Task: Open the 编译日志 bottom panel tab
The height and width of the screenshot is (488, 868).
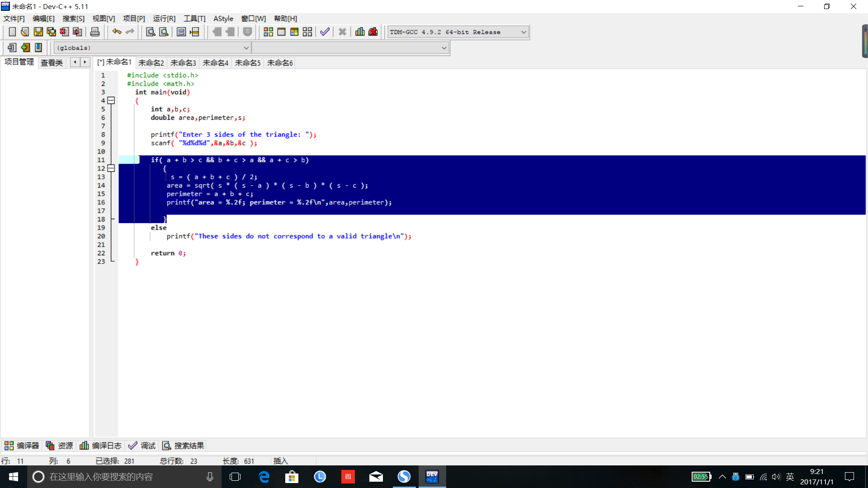Action: tap(100, 446)
